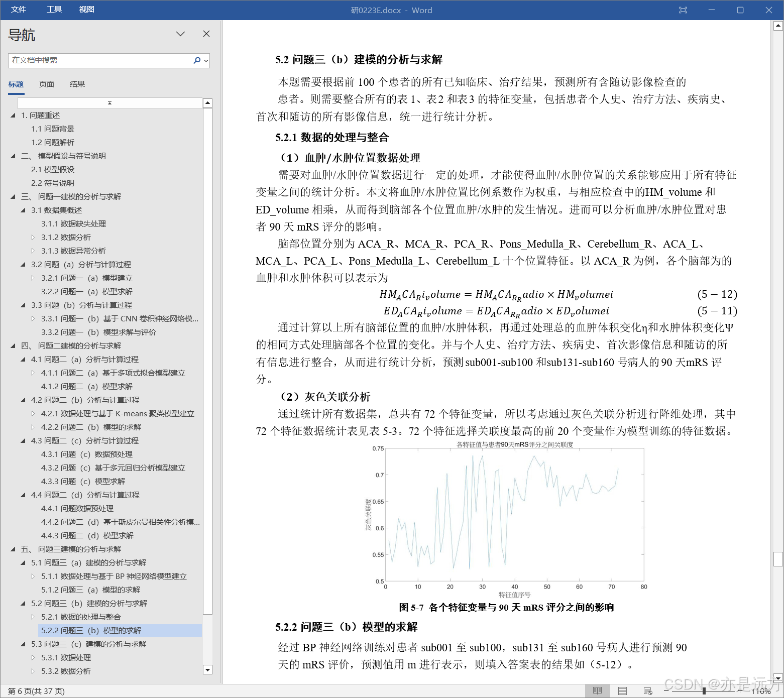Go to heading '4.3.1 问题 (c) 数据预处理'

[x=87, y=454]
